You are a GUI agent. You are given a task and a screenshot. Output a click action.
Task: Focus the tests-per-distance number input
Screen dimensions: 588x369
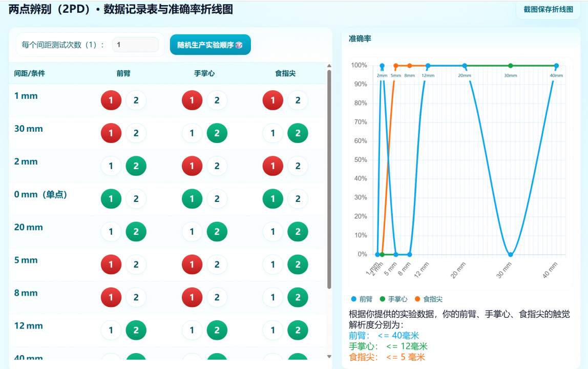tap(135, 45)
